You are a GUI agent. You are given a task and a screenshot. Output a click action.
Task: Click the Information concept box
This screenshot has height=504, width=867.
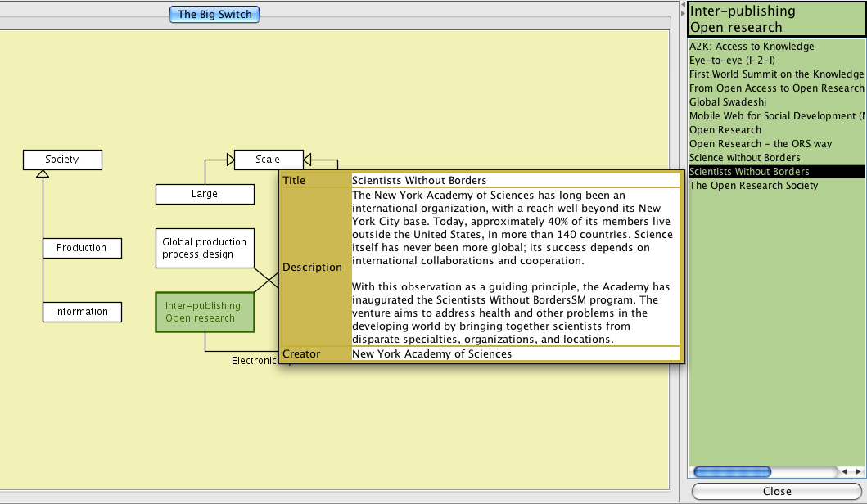(x=81, y=312)
